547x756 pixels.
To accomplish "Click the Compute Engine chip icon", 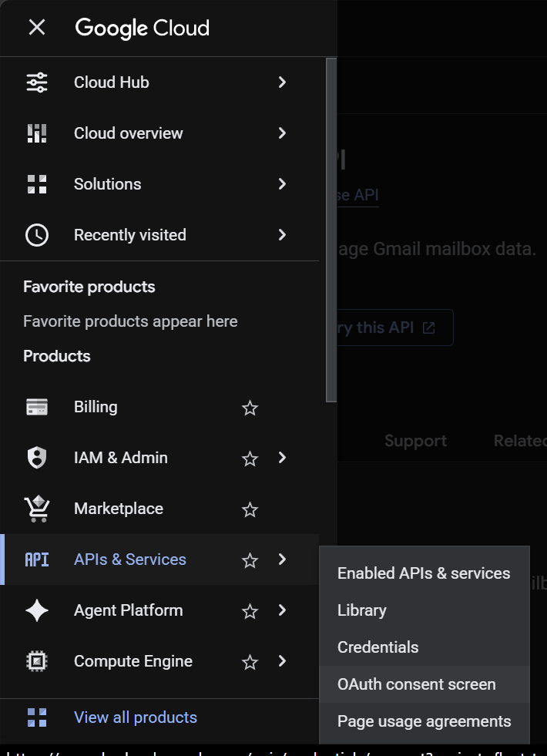I will pos(37,661).
